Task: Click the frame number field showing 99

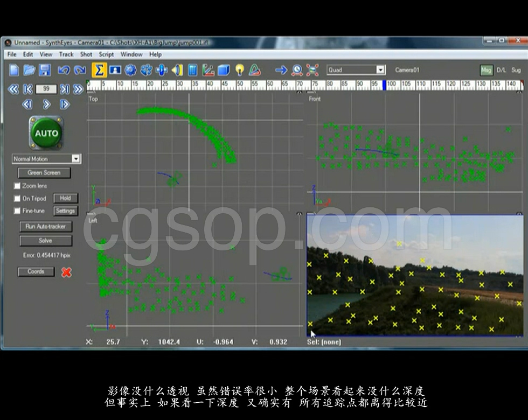Action: pos(46,89)
